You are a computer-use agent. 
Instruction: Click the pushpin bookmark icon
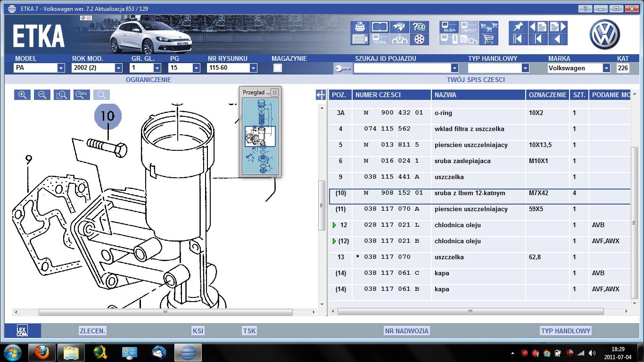pyautogui.click(x=519, y=27)
